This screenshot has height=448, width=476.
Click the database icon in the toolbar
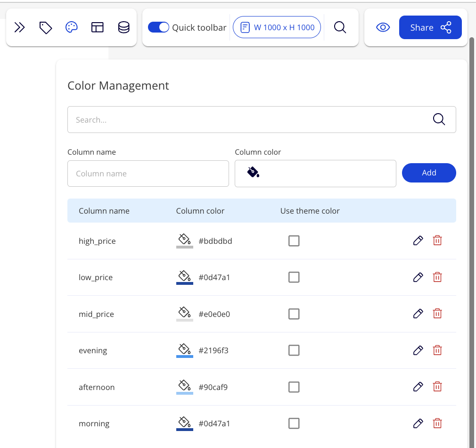(123, 28)
